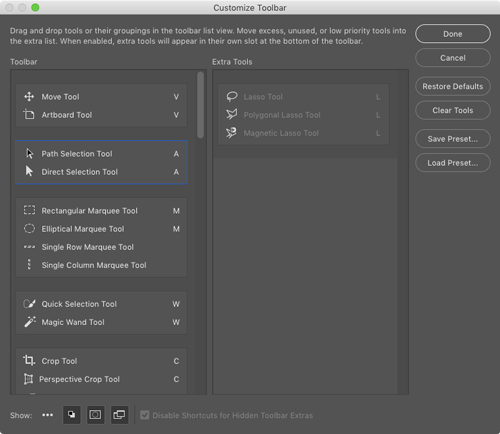500x434 pixels.
Task: Select Crop Tool label
Action: click(59, 361)
